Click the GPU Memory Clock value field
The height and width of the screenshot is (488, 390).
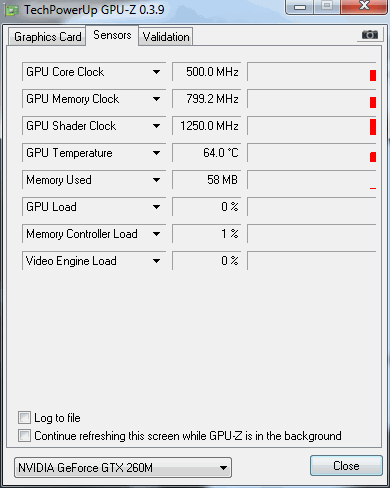click(x=206, y=99)
